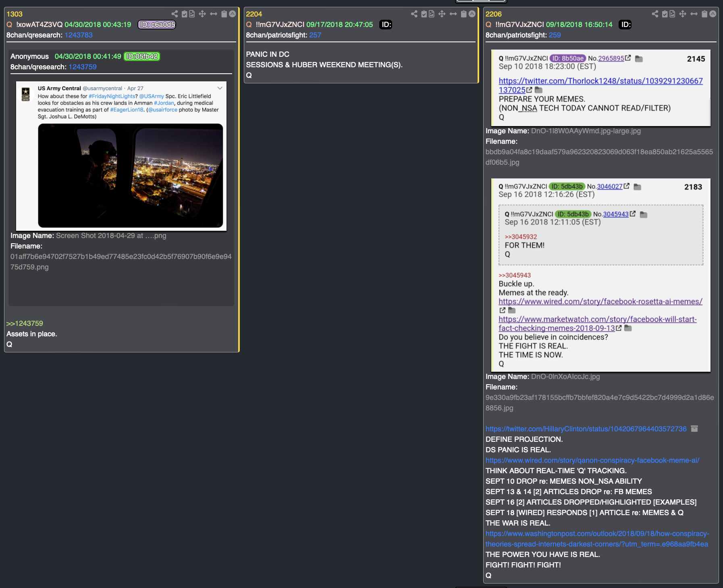Click the plain clipboard icon on post 2204
723x588 pixels.
pyautogui.click(x=464, y=14)
